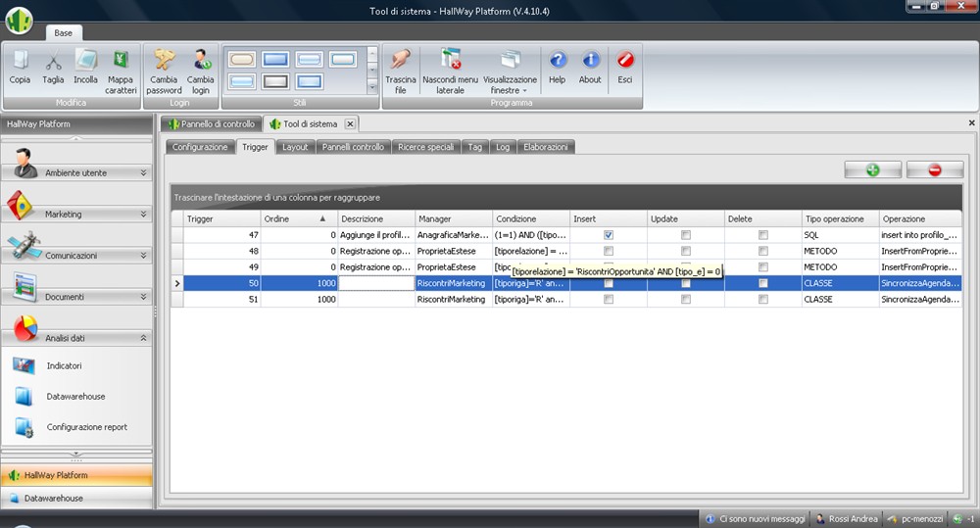Open the Help icon
980x528 pixels.
(557, 60)
